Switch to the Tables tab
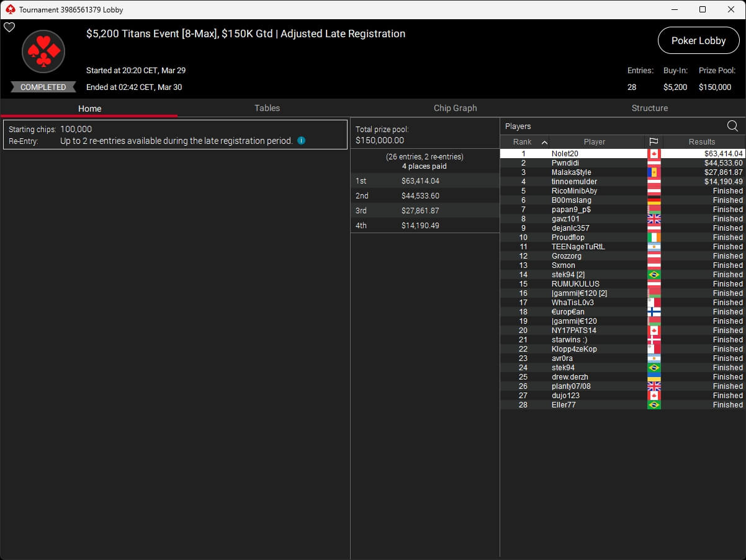 (x=267, y=108)
